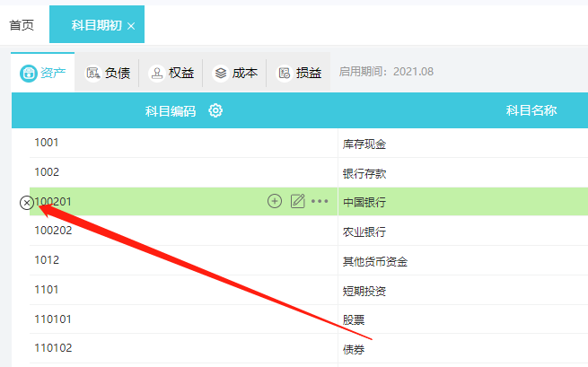Open the 负债 category tab
The image size is (588, 367).
(108, 73)
